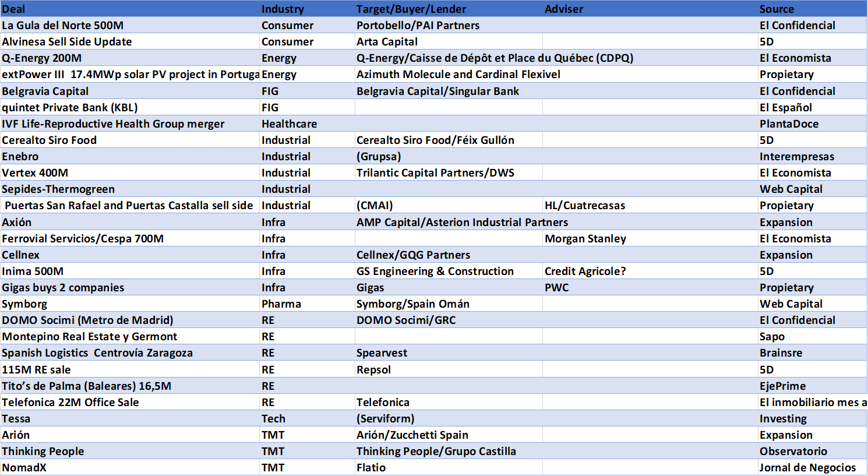Viewport: 868px width, 476px height.
Task: Select the 'Arión/Zucchetti Spain' cell
Action: (x=449, y=435)
